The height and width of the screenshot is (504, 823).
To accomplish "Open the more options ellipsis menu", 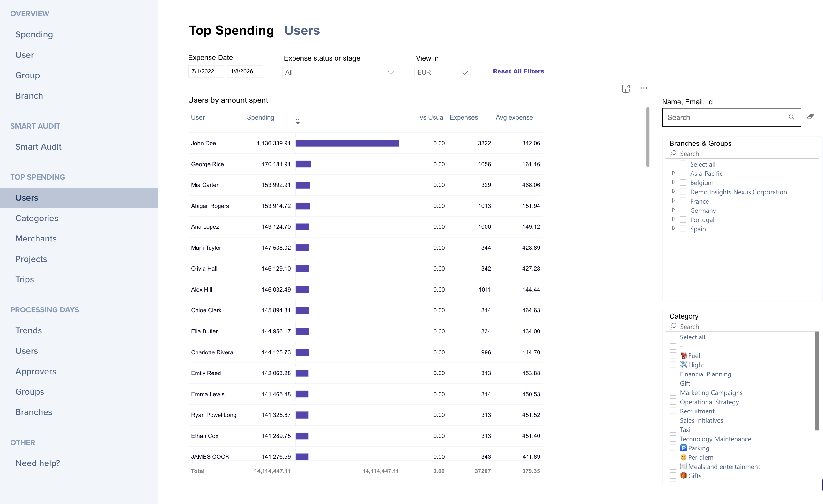I will point(644,88).
